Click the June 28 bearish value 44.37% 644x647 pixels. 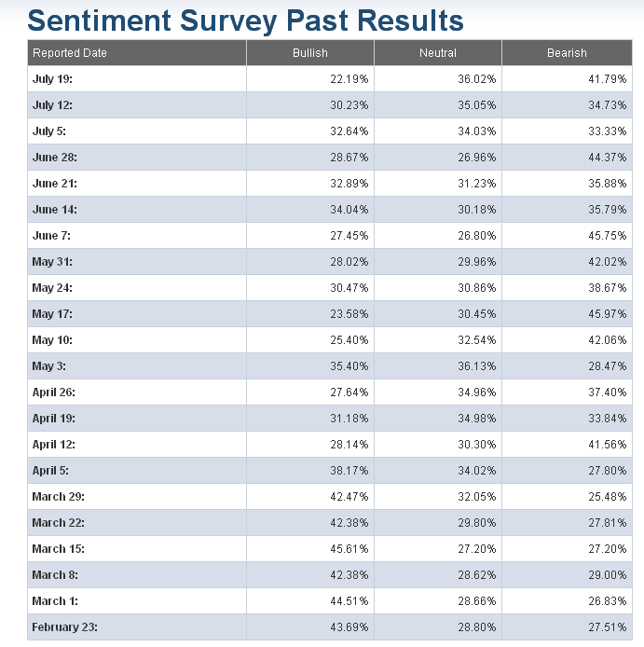607,158
